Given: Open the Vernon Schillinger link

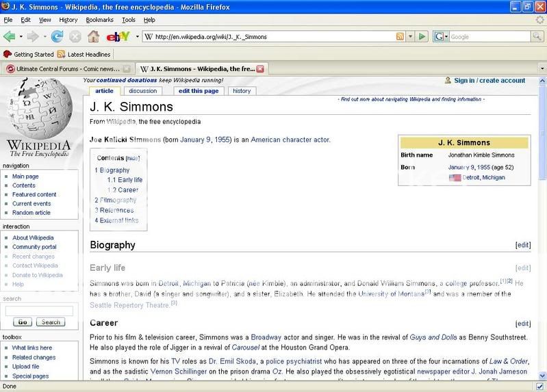Looking at the screenshot, I should coord(179,371).
